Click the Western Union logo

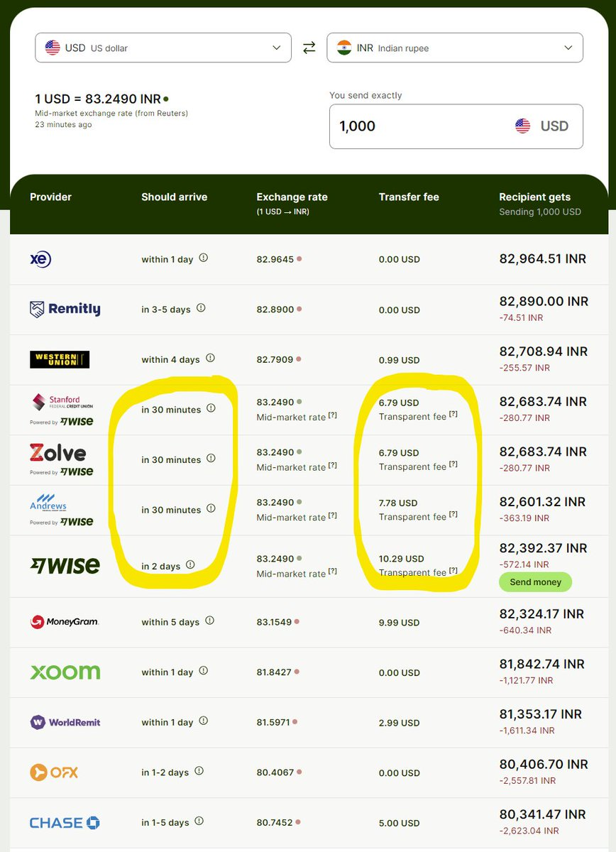60,359
